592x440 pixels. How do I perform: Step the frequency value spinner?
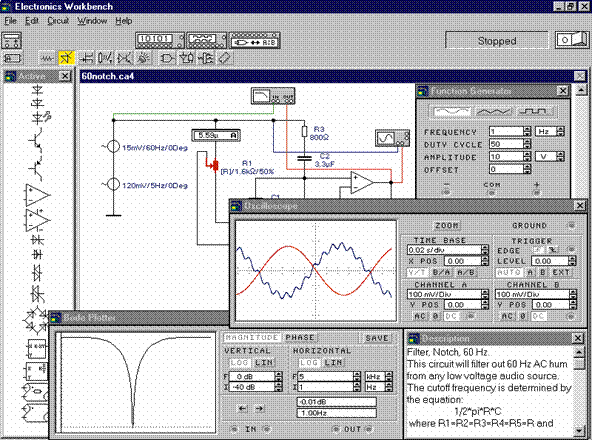click(x=527, y=131)
